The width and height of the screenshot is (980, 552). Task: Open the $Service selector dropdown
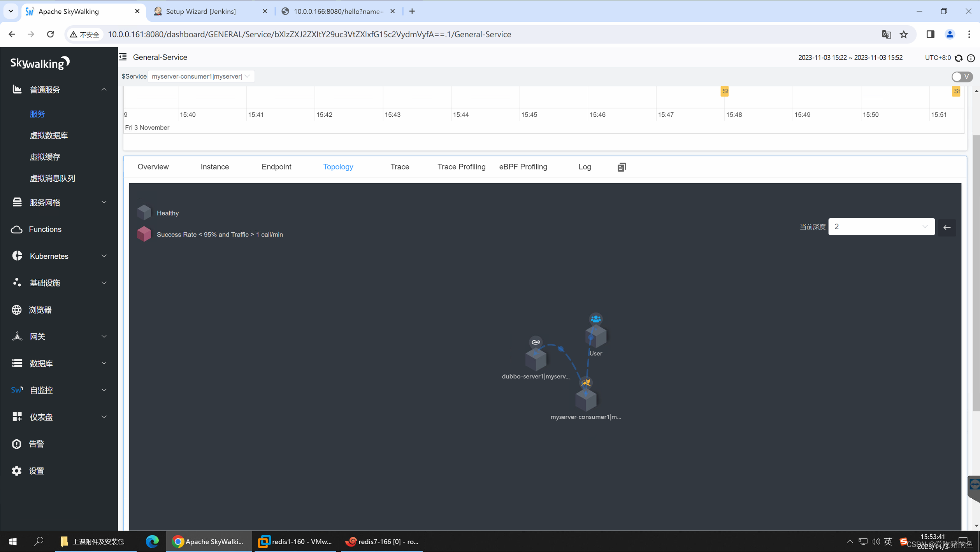(x=201, y=76)
